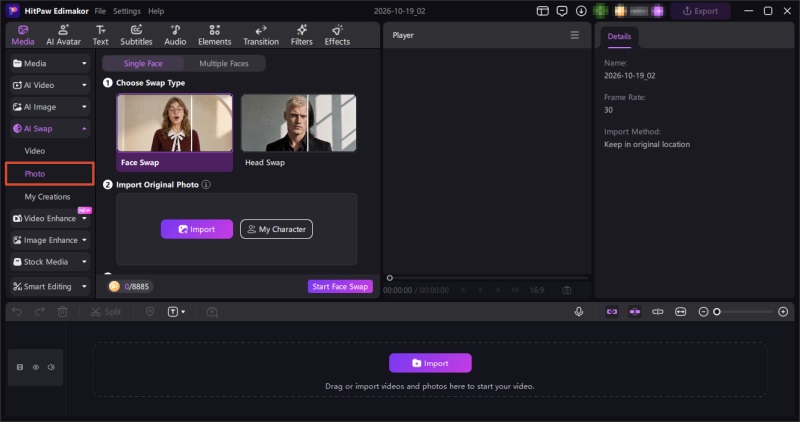Image resolution: width=800 pixels, height=422 pixels.
Task: Open Video under AI Swap
Action: click(35, 151)
